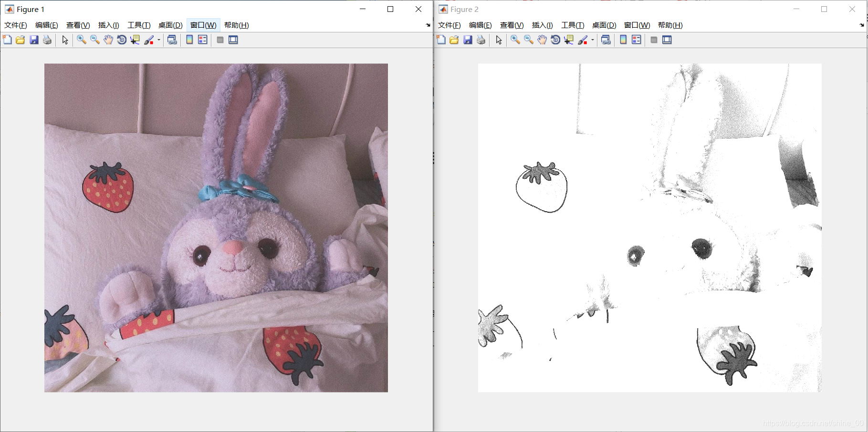Click Open File icon in Figure 1
This screenshot has width=868, height=432.
[21, 40]
